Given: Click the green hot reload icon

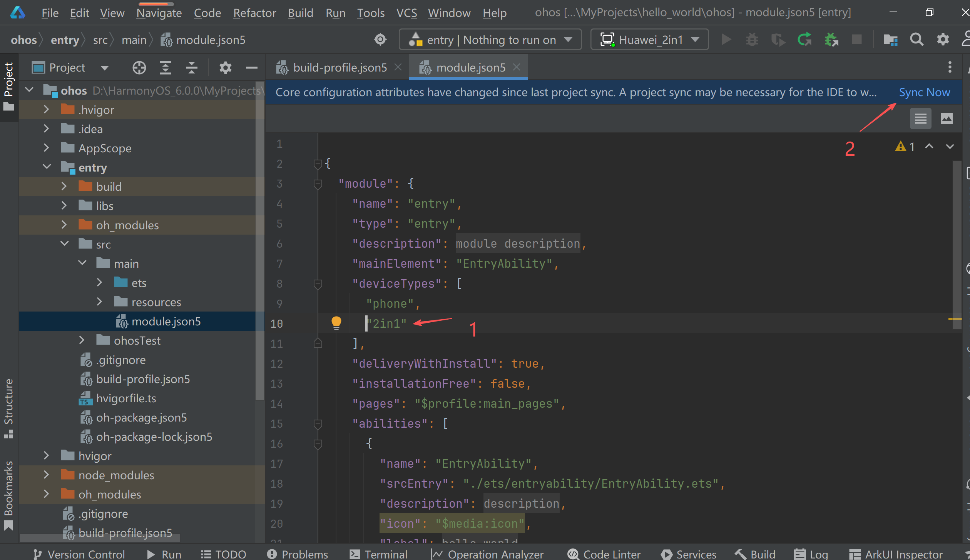Looking at the screenshot, I should [804, 40].
